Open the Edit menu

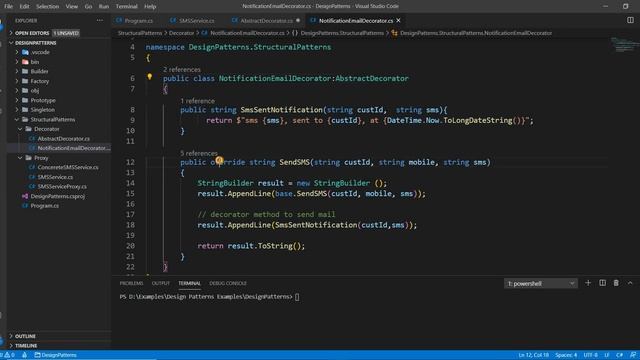click(24, 6)
